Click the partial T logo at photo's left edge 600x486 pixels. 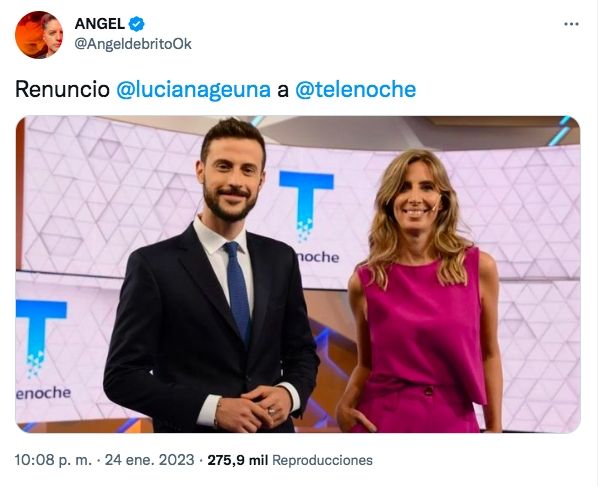41,336
